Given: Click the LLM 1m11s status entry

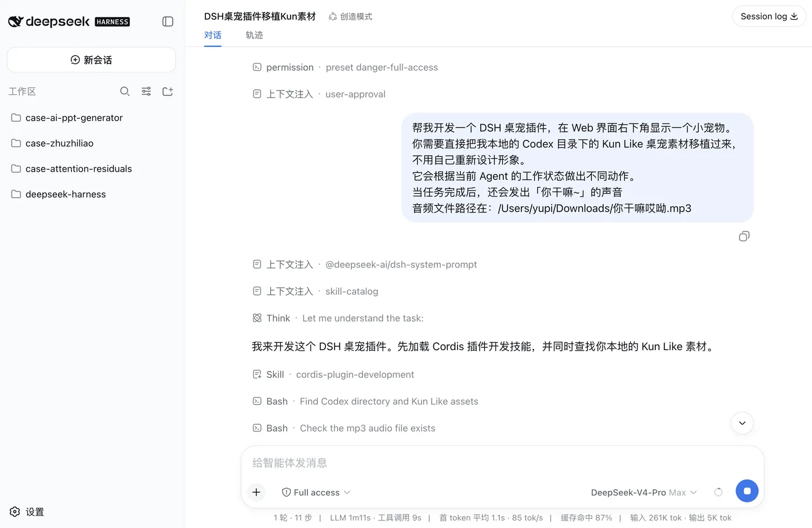Looking at the screenshot, I should [x=350, y=518].
